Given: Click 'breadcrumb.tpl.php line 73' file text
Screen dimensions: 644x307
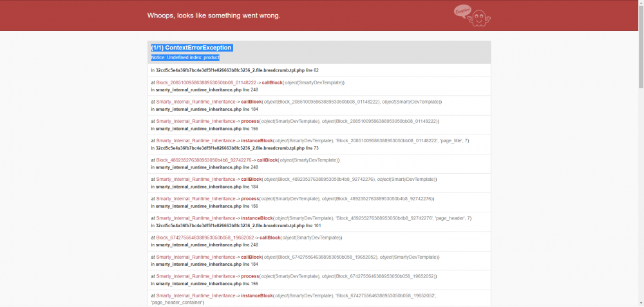Looking at the screenshot, I should click(237, 148).
